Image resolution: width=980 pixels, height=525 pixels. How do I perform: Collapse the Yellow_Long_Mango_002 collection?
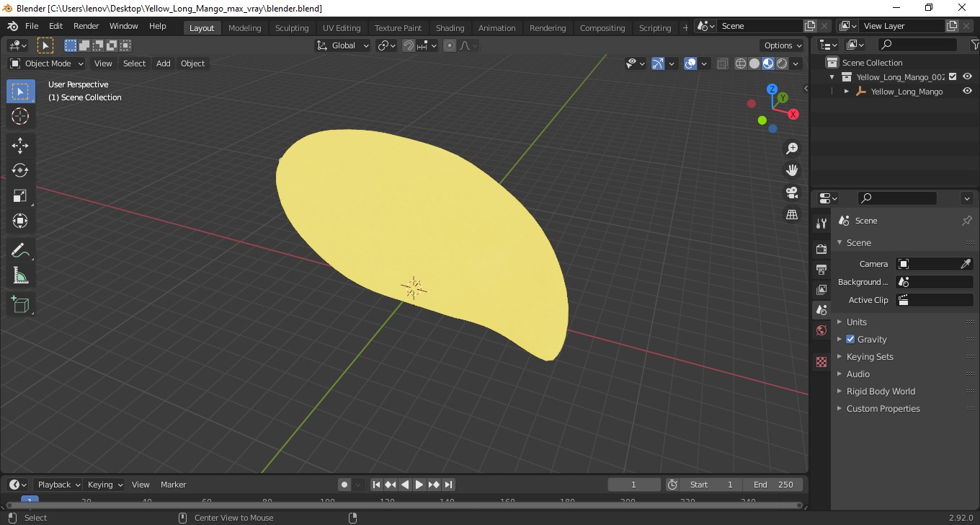click(832, 76)
